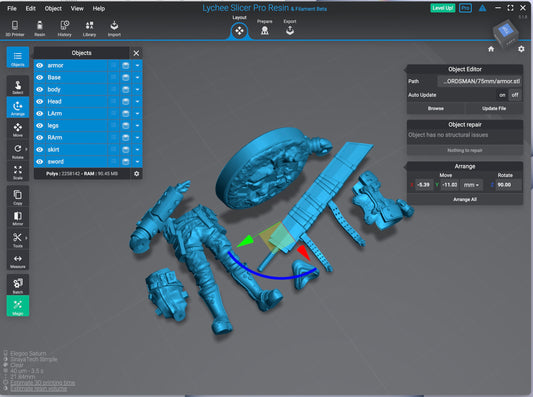This screenshot has width=533, height=397.
Task: Reset view with the home icon
Action: [x=491, y=49]
